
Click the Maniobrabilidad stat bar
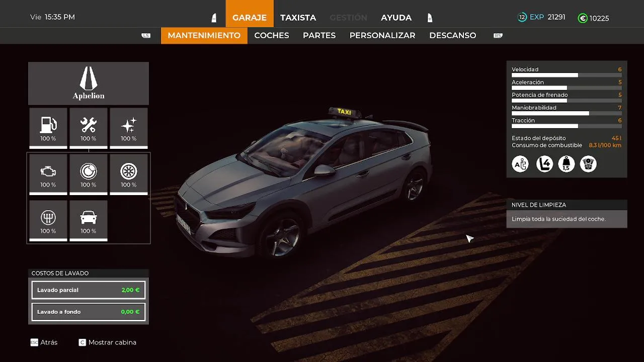pyautogui.click(x=567, y=113)
